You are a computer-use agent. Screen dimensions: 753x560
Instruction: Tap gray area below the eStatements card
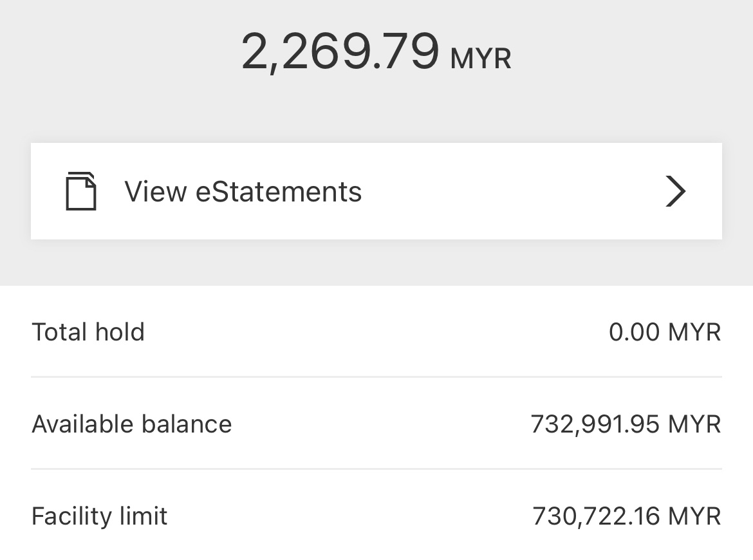tap(376, 263)
